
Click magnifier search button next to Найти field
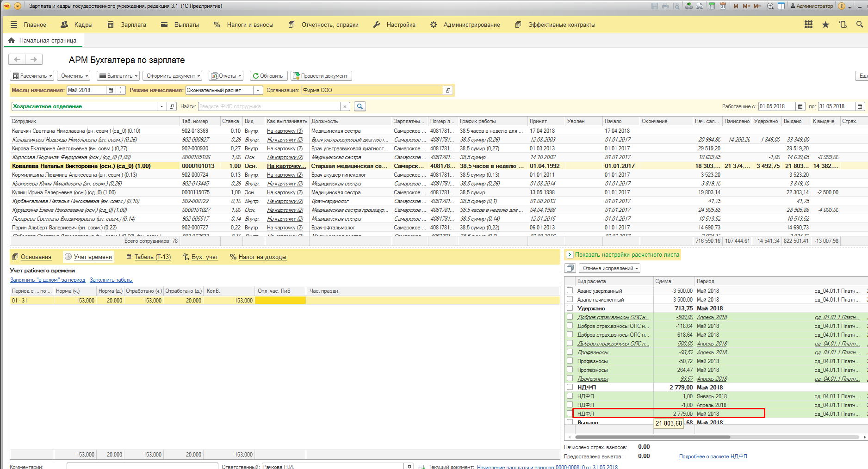[360, 106]
